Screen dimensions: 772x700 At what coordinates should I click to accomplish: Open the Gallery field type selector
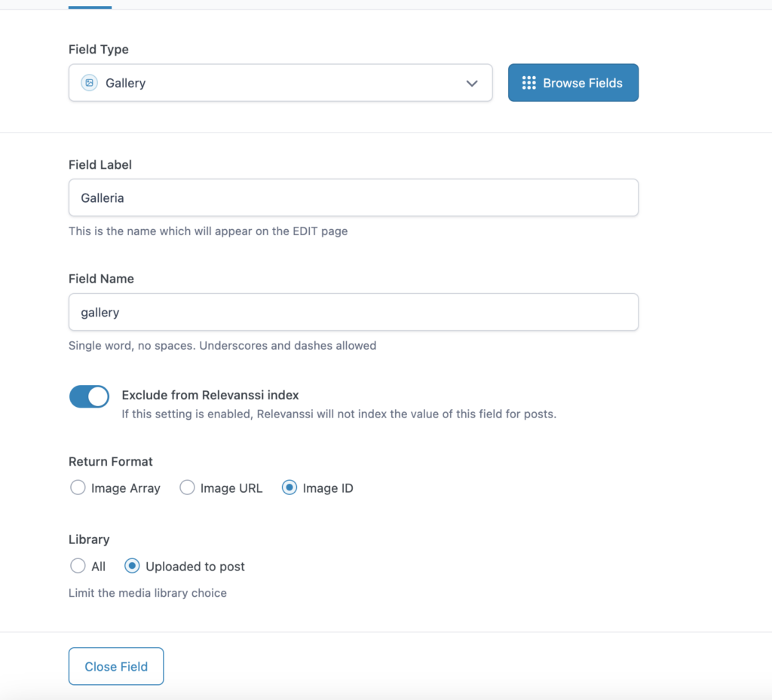(x=280, y=83)
